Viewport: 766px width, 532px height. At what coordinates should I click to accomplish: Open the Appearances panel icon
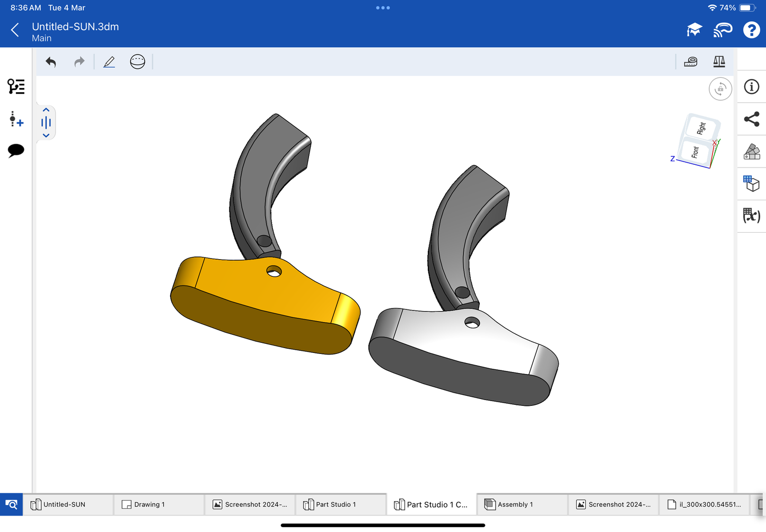tap(751, 152)
